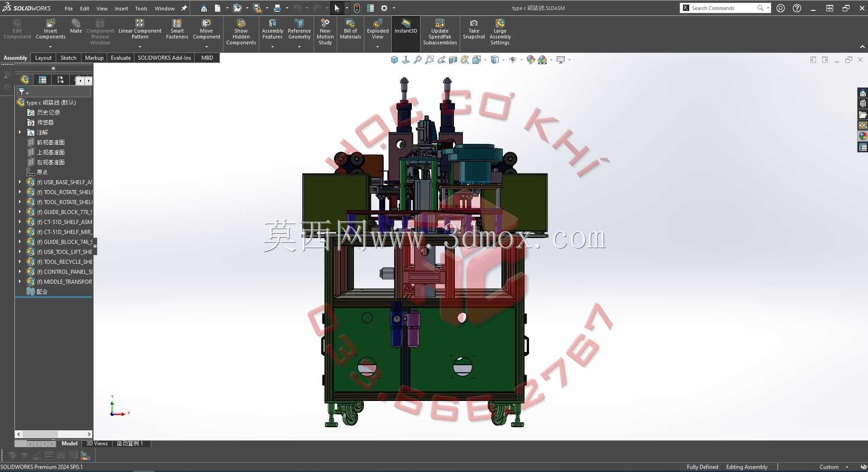The width and height of the screenshot is (868, 472).
Task: Switch to the Evaluate tab
Action: point(121,57)
